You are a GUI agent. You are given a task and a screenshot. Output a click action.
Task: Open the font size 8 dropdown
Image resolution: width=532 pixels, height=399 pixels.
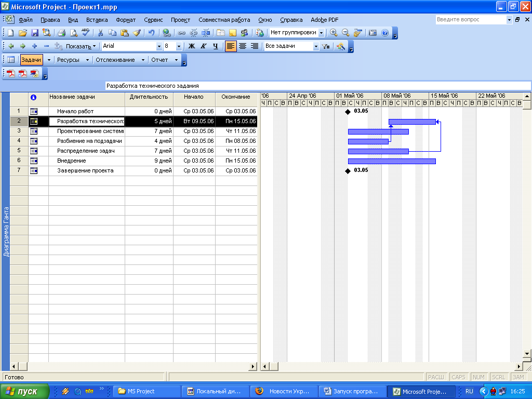point(179,46)
